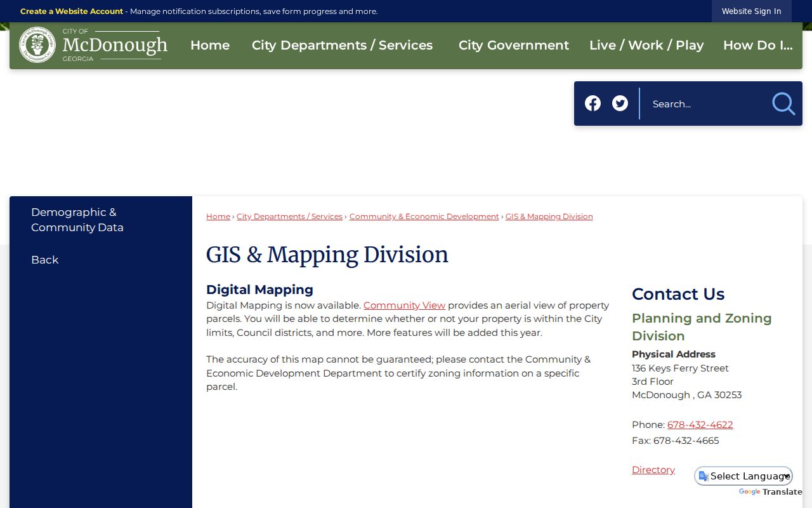The width and height of the screenshot is (812, 508).
Task: Click the Contact Us heading
Action: coord(678,294)
